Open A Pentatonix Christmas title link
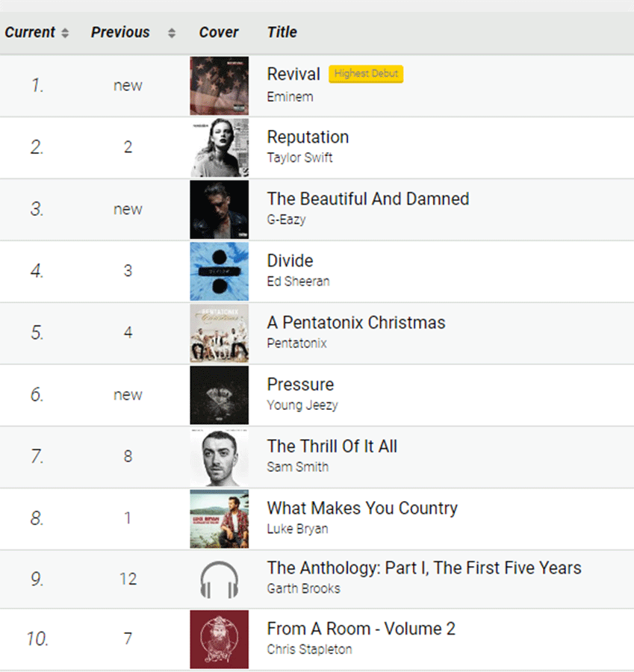The height and width of the screenshot is (672, 634). tap(355, 323)
